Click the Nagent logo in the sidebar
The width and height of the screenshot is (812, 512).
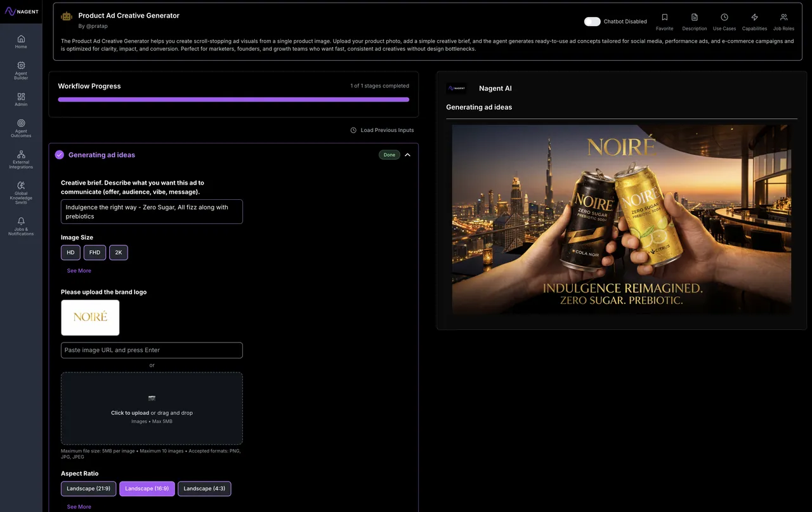pyautogui.click(x=21, y=11)
